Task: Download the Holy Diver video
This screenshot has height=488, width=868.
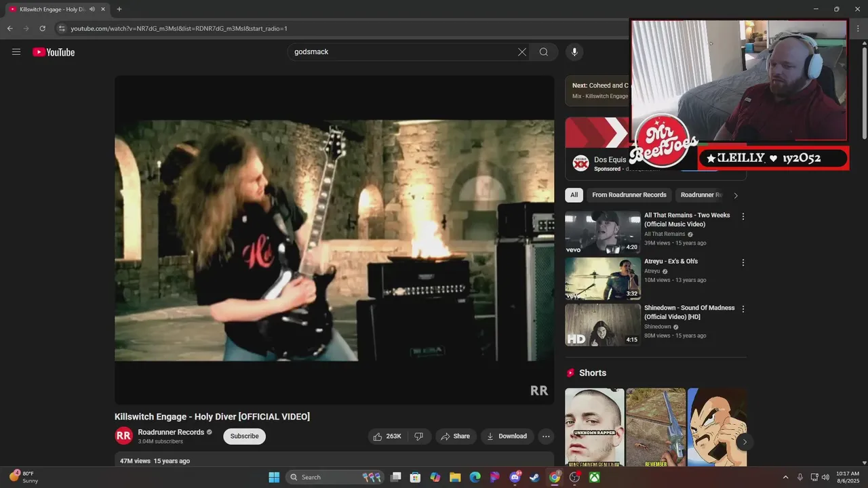Action: pyautogui.click(x=507, y=436)
